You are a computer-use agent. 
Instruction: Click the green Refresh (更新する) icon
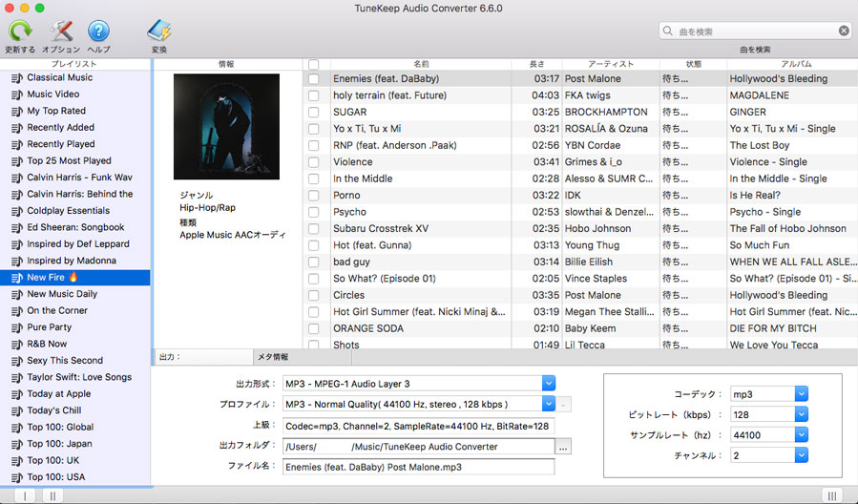point(20,31)
